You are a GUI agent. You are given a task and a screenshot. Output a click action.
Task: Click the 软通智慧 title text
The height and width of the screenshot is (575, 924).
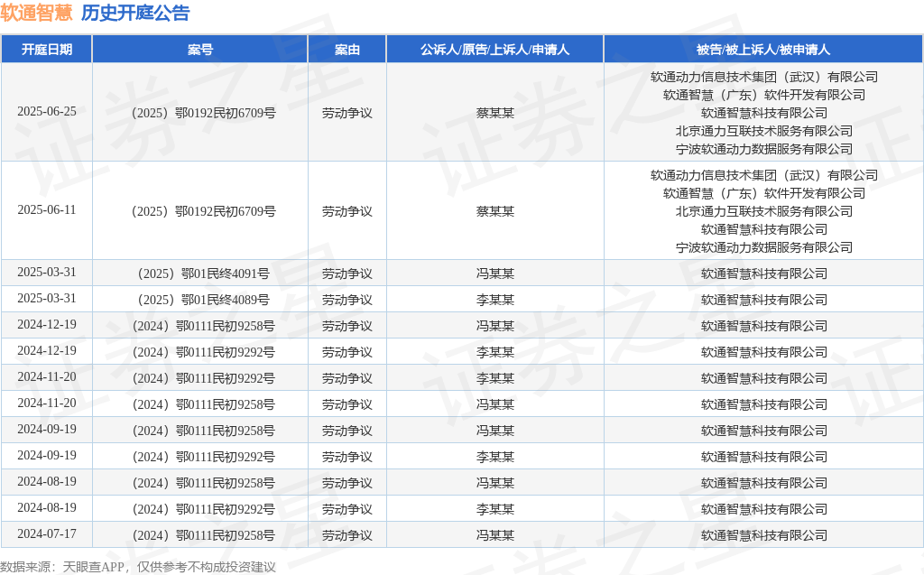click(x=36, y=13)
